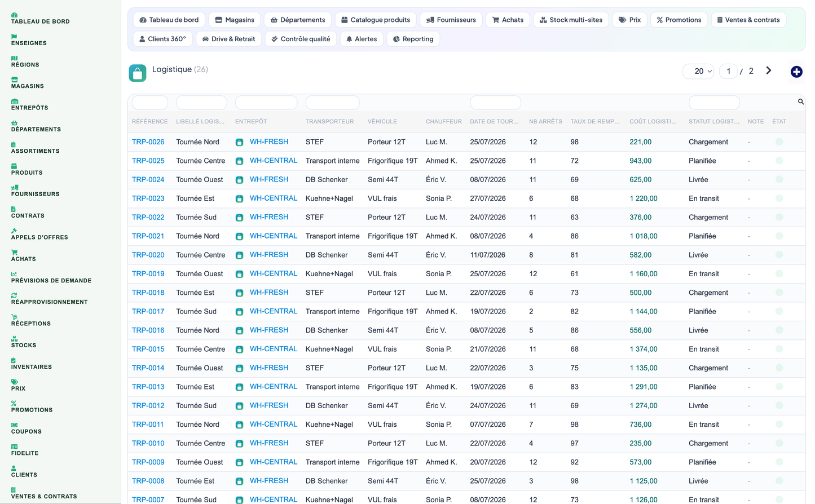This screenshot has width=815, height=504.
Task: Click the current page number field showing 1
Action: pyautogui.click(x=728, y=71)
